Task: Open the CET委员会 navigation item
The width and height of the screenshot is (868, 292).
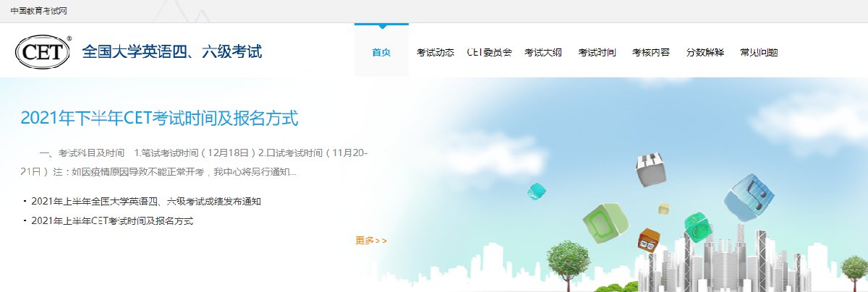Action: 489,52
